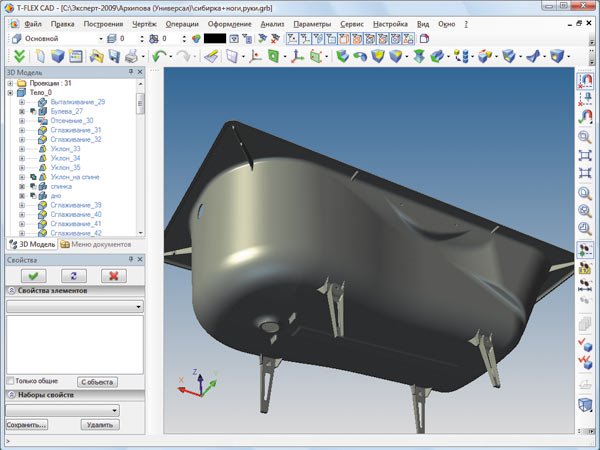Click the 'Удалить' button
The image size is (600, 450).
pyautogui.click(x=100, y=425)
